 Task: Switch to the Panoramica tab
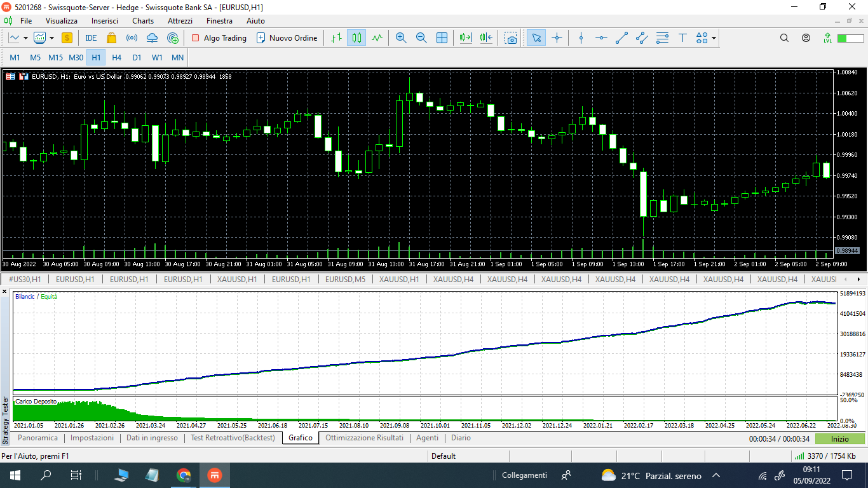pos(37,438)
